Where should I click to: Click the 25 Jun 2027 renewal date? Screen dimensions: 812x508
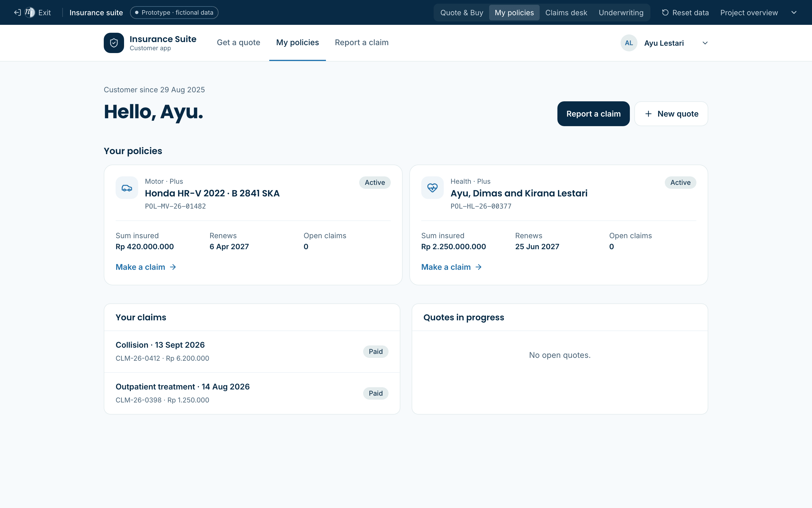(x=537, y=247)
